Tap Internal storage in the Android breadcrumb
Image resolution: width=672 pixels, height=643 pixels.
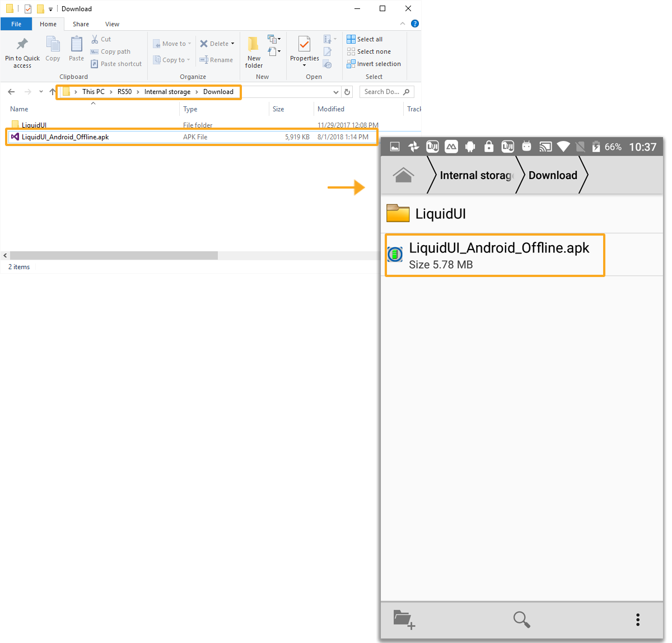[x=476, y=175]
